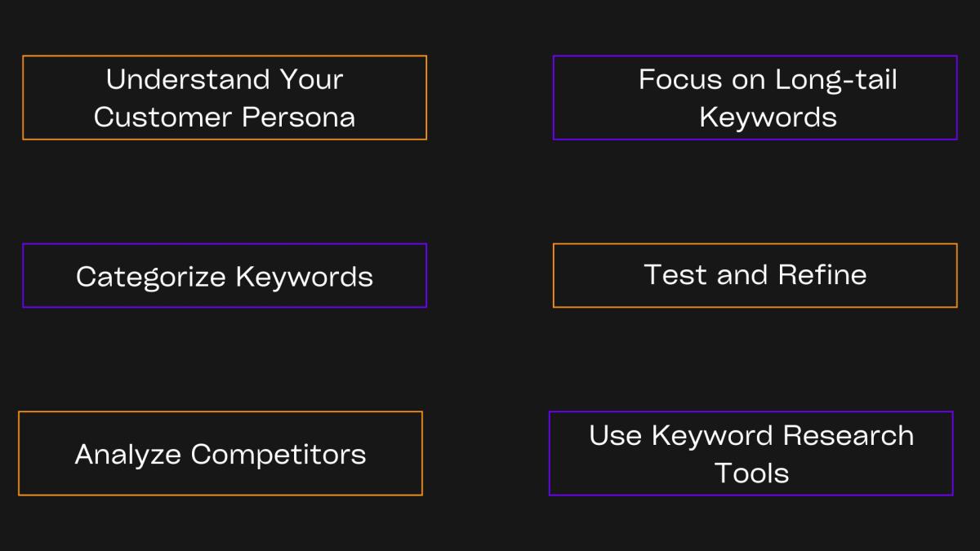Choose the Test and Refine box
The width and height of the screenshot is (980, 551).
755,276
